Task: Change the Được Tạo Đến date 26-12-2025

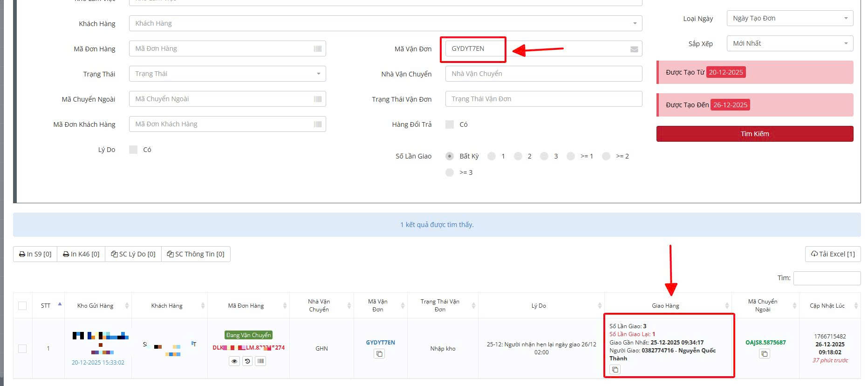Action: (730, 105)
